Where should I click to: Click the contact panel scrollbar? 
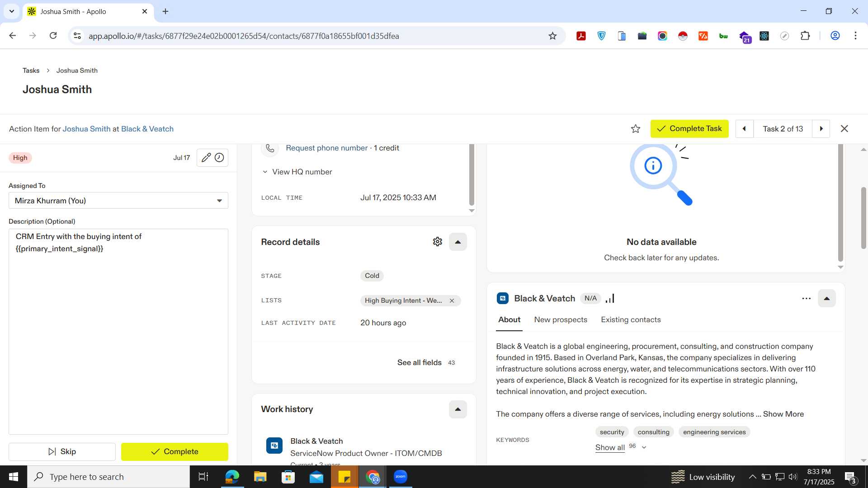472,174
